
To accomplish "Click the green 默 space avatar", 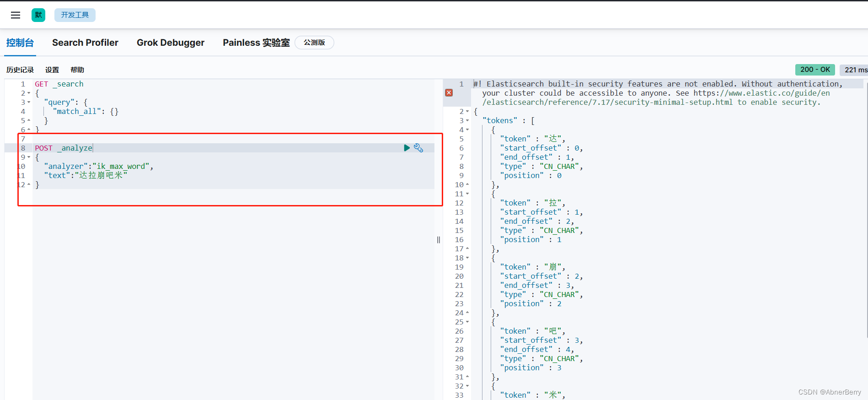I will (x=38, y=15).
